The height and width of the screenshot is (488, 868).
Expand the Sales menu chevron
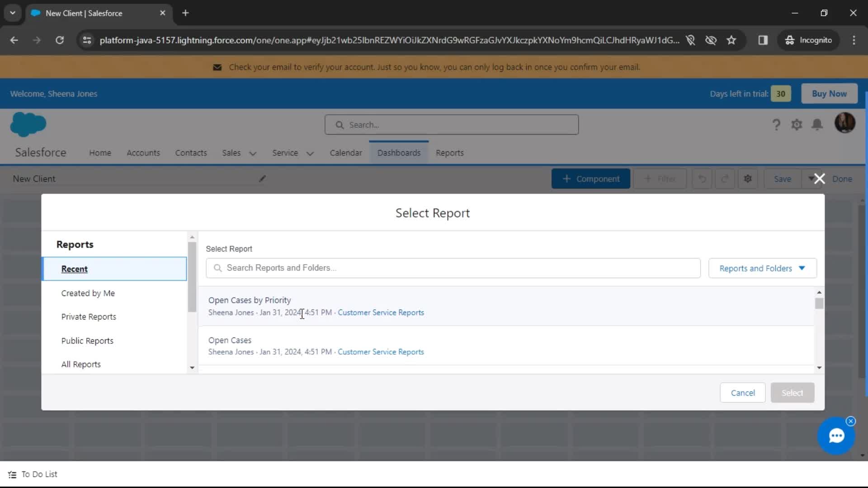[x=253, y=153]
